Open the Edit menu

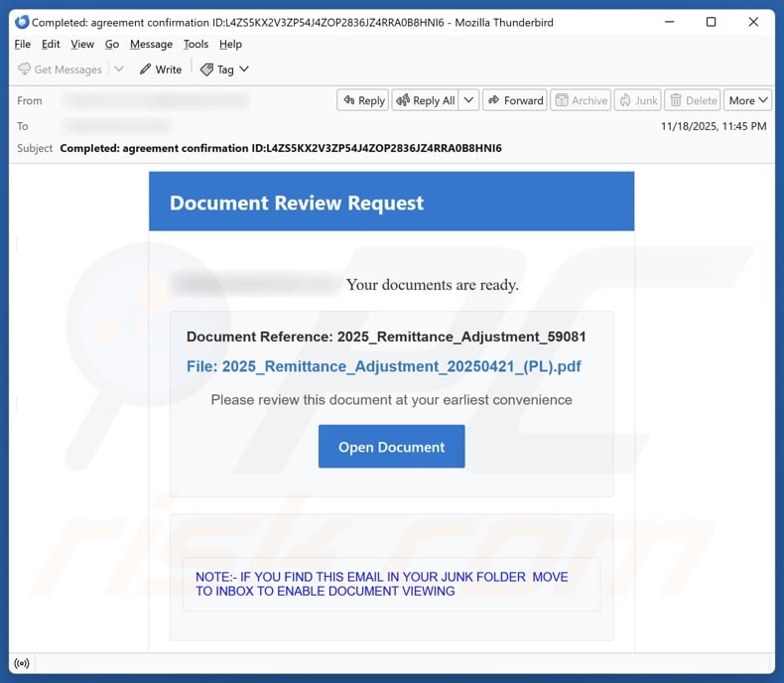(x=51, y=44)
